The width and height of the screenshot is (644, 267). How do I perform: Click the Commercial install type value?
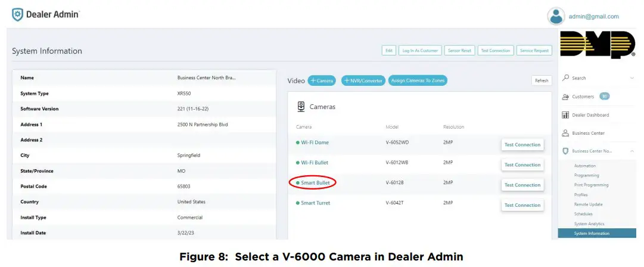coord(190,218)
